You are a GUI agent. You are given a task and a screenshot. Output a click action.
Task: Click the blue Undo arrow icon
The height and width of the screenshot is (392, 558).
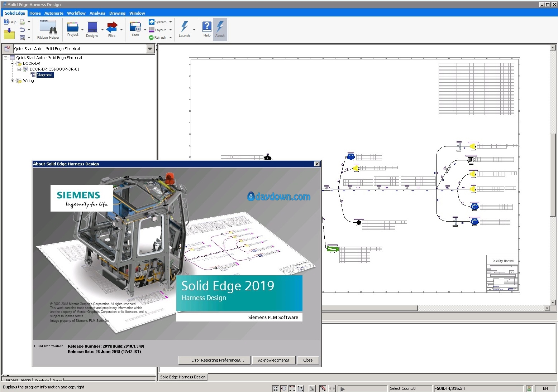(x=22, y=30)
